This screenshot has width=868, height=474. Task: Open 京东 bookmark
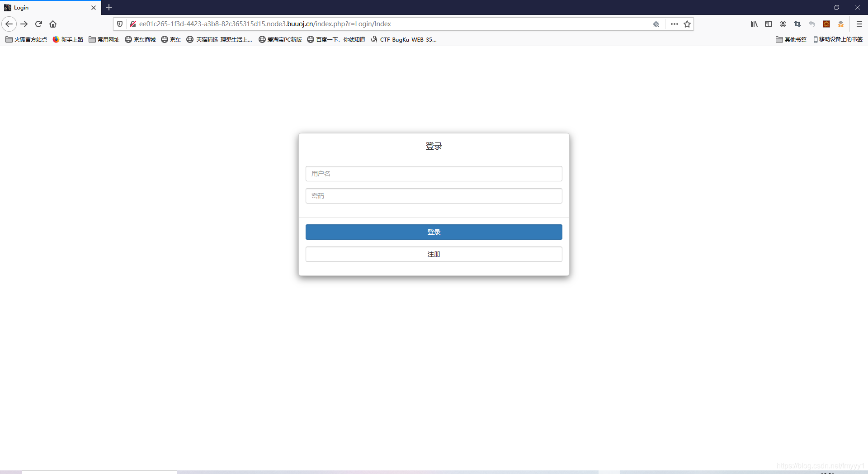(x=171, y=39)
